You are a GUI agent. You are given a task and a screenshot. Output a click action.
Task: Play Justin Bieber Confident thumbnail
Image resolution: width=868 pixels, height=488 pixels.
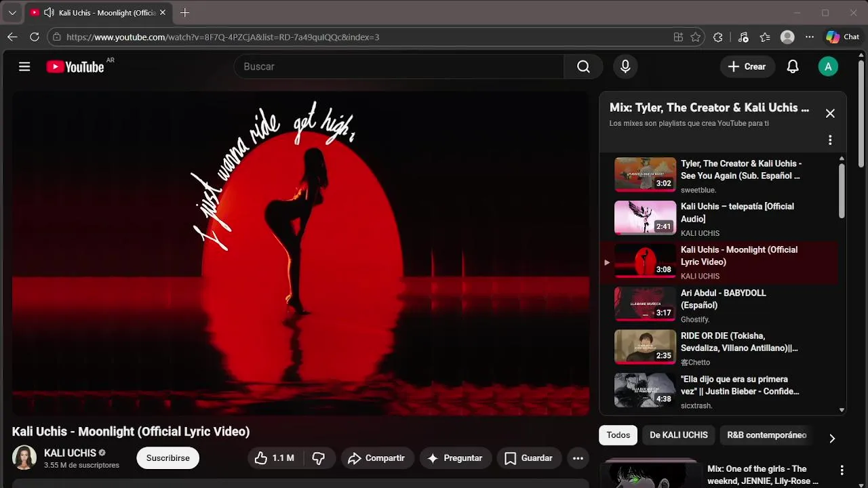645,390
